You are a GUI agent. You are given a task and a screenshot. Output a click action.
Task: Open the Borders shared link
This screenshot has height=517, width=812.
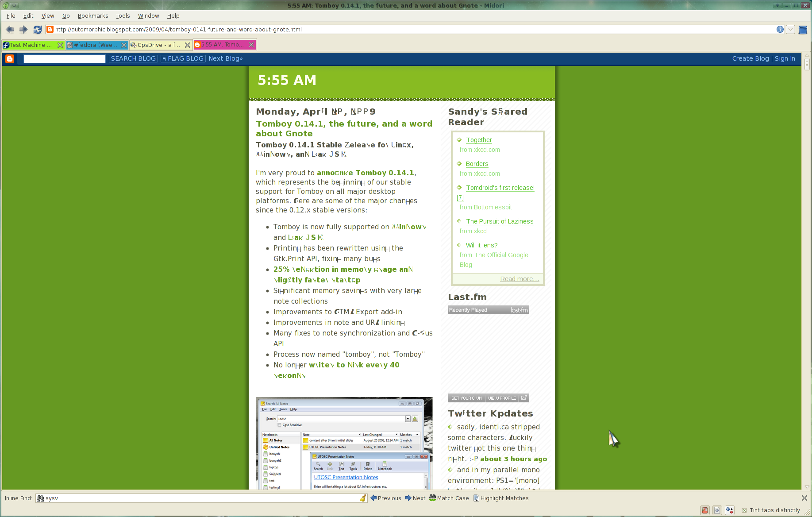(x=477, y=164)
